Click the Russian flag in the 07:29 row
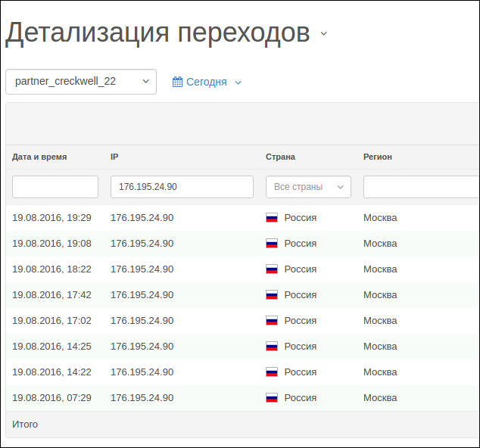The height and width of the screenshot is (448, 480). pos(272,397)
